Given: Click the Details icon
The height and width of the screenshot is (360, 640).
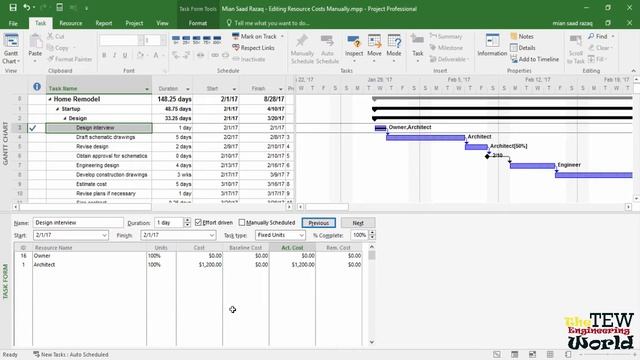Looking at the screenshot, I should pos(514,48).
